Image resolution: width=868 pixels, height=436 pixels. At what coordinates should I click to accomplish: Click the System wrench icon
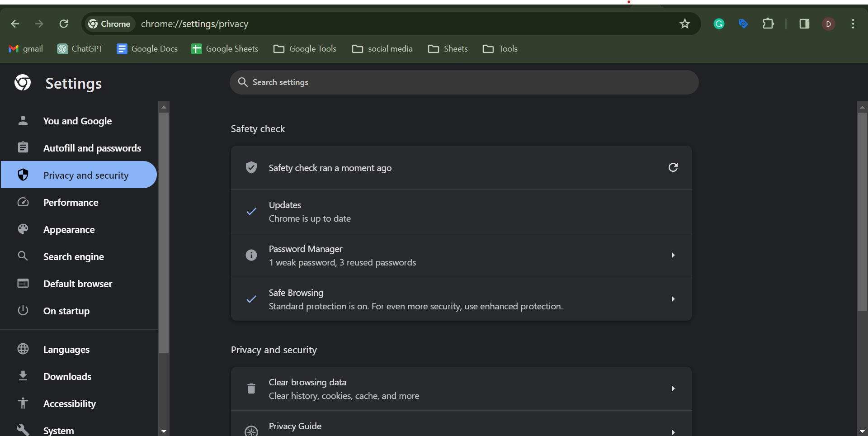pyautogui.click(x=23, y=430)
